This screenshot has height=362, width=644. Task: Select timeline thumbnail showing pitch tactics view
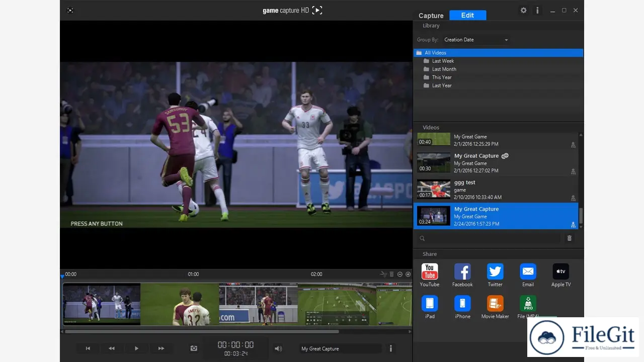[x=337, y=304]
